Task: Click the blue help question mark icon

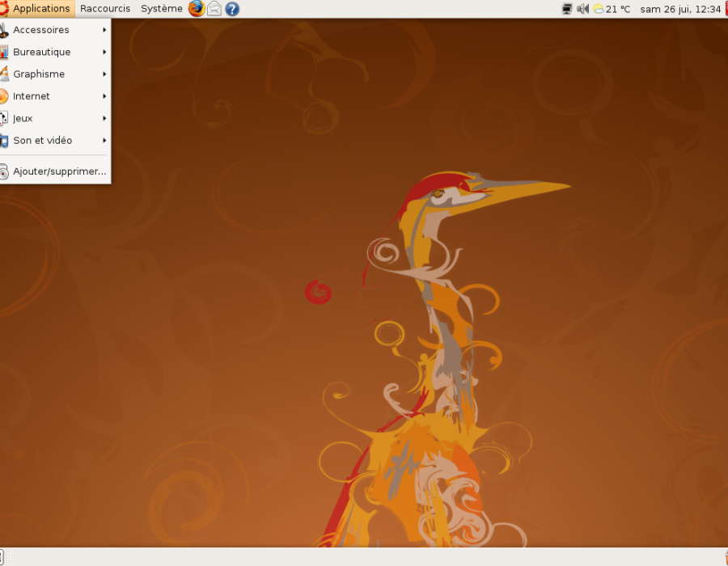Action: point(232,9)
